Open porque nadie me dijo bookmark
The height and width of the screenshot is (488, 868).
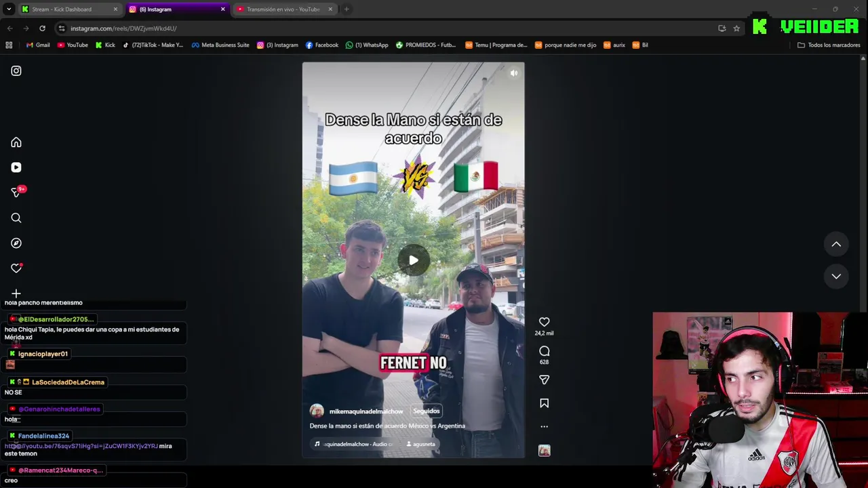pos(566,45)
